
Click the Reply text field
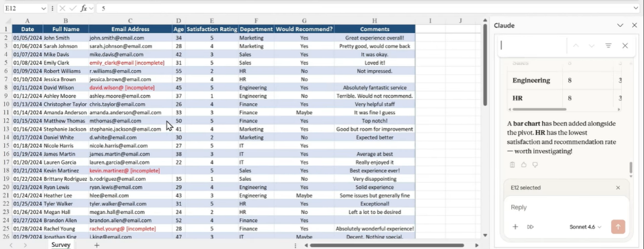[x=566, y=207]
